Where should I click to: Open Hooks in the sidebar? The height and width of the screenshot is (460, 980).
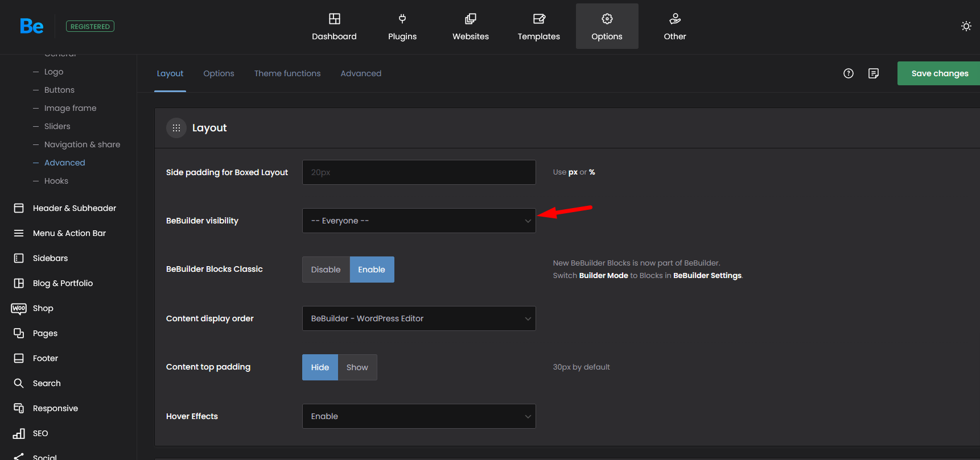56,181
